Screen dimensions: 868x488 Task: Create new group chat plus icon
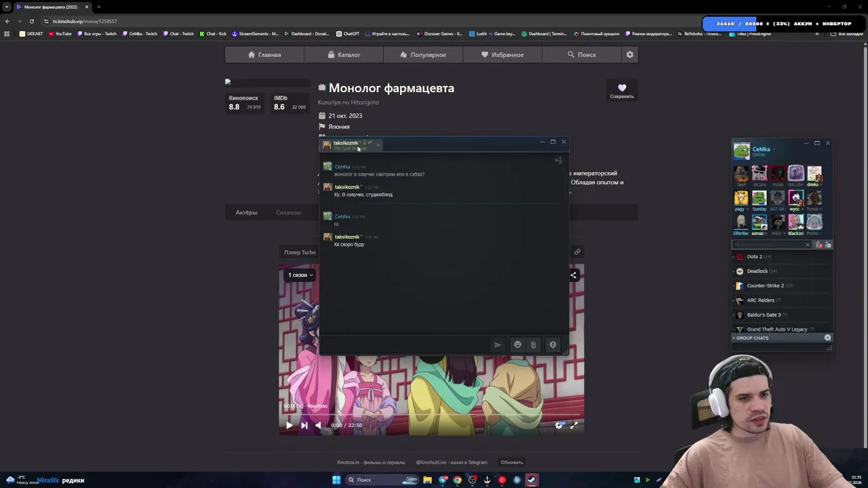[x=827, y=338]
